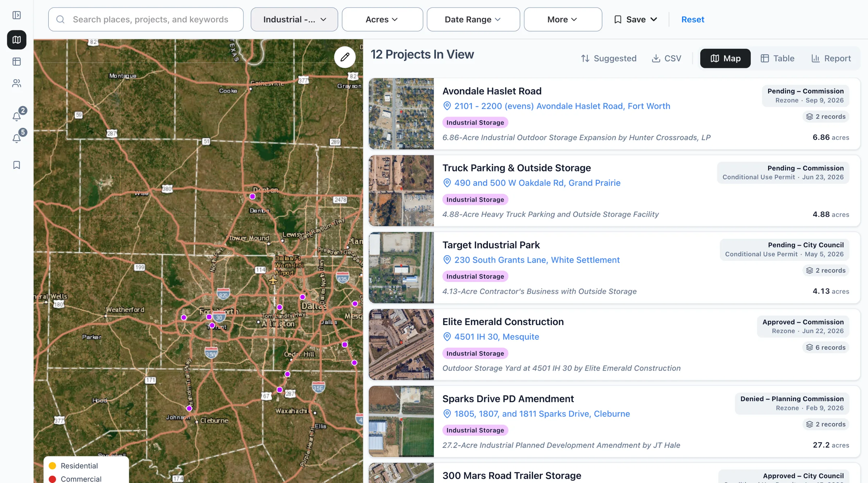Viewport: 868px width, 483px height.
Task: Open 300 Mars Road Trailer Storage title
Action: coord(511,475)
